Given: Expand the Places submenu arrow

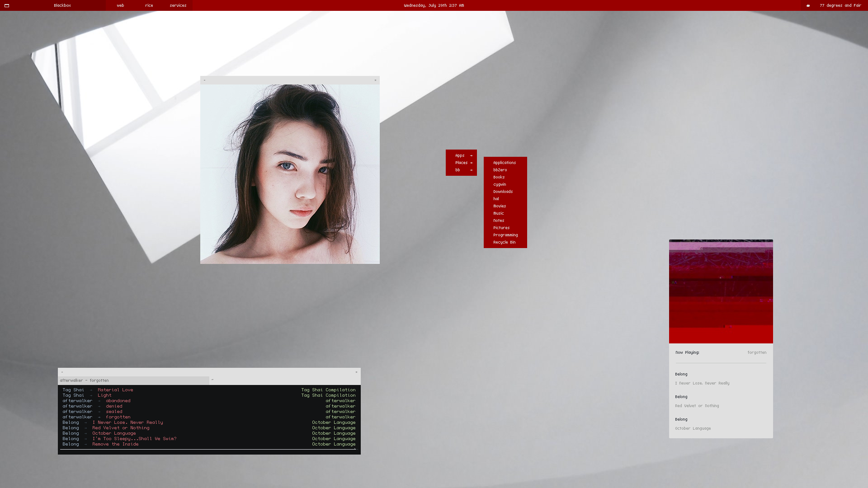Looking at the screenshot, I should tap(471, 163).
